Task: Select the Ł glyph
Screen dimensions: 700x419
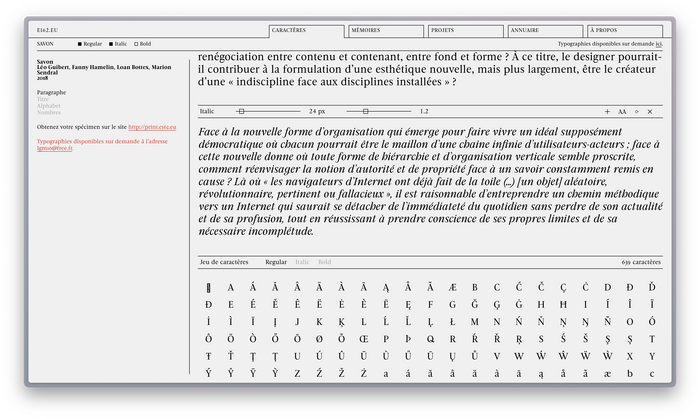Action: pos(452,322)
